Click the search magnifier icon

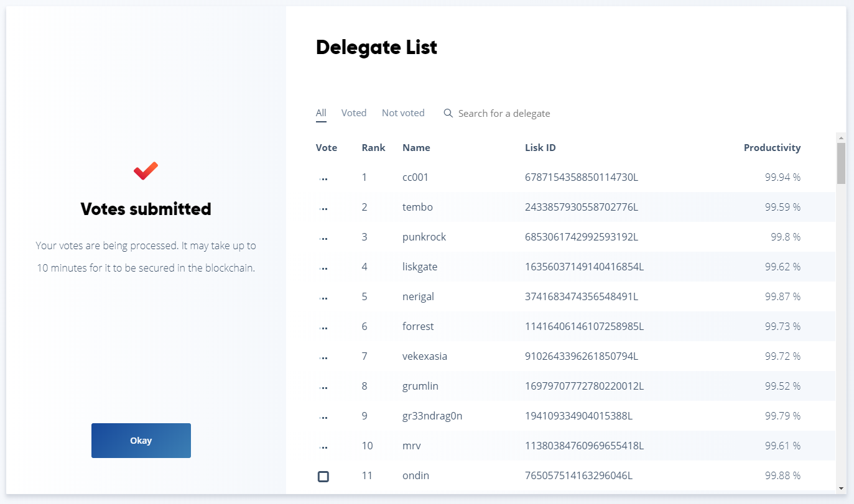(448, 113)
